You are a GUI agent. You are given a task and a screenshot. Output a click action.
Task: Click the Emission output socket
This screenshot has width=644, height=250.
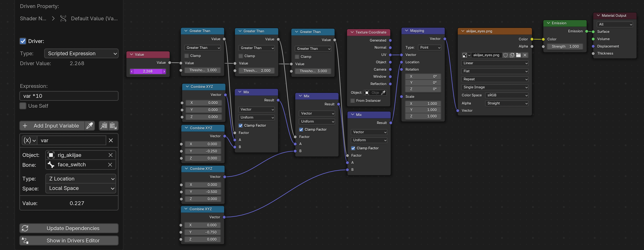587,31
